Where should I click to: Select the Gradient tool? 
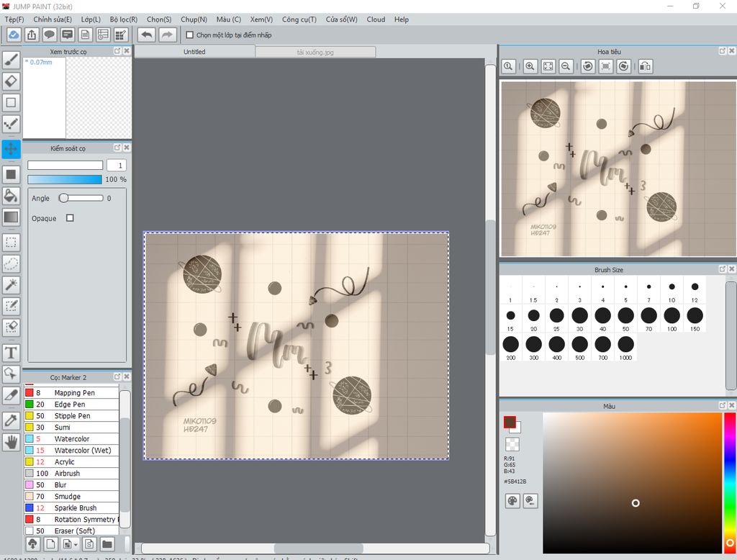click(x=12, y=217)
